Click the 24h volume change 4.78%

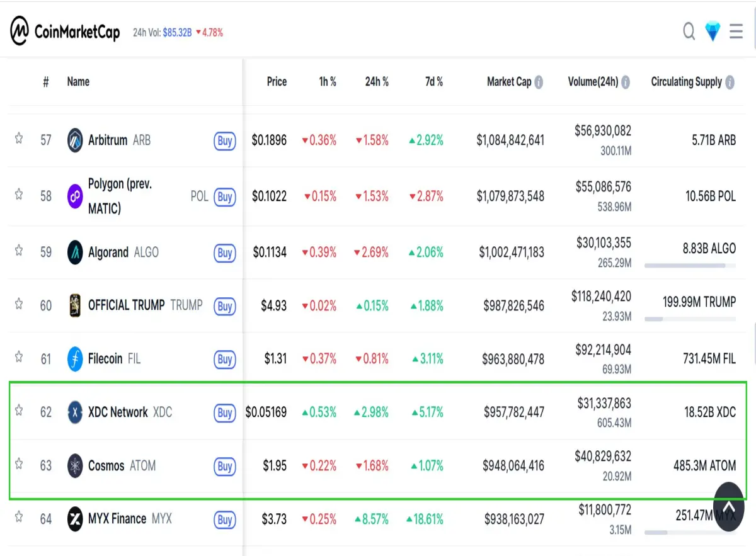click(x=210, y=32)
